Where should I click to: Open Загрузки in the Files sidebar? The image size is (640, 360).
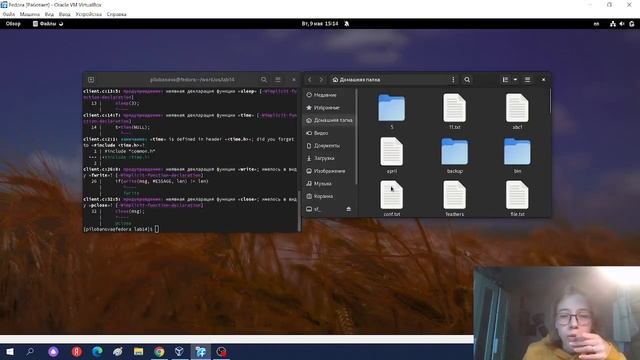(x=329, y=158)
